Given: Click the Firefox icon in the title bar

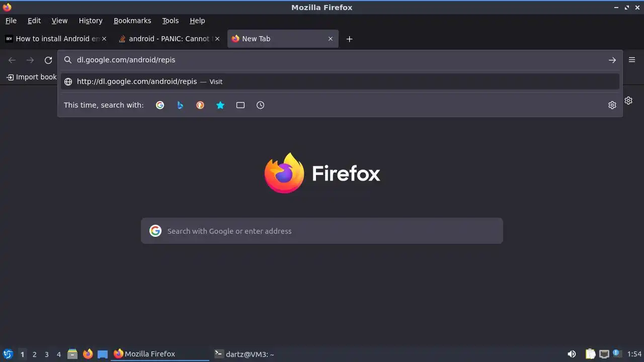Looking at the screenshot, I should tap(7, 7).
